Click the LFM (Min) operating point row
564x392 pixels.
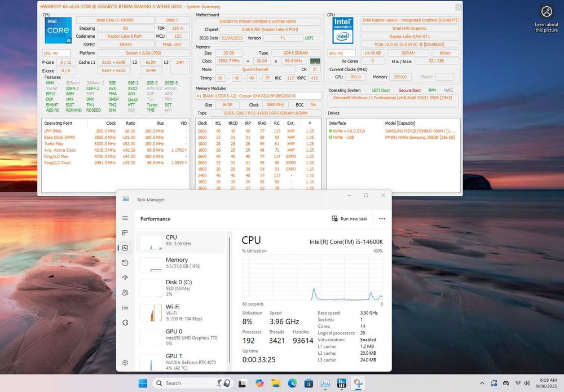coord(116,131)
